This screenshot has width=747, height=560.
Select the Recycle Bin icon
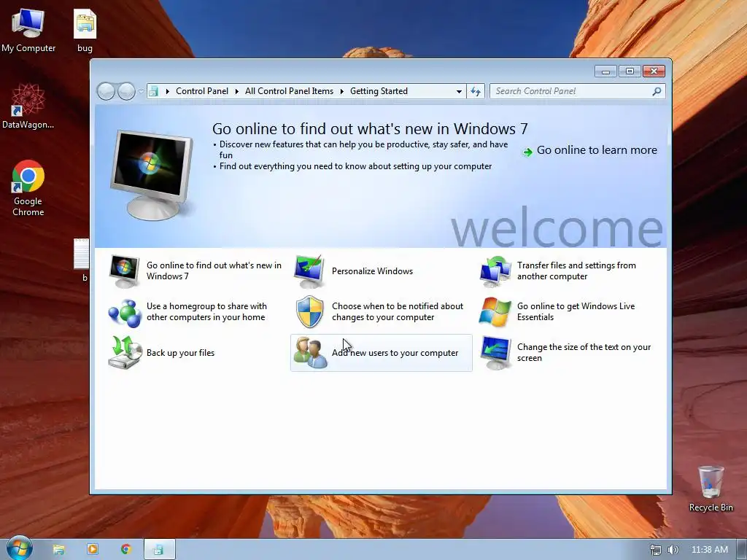(711, 489)
